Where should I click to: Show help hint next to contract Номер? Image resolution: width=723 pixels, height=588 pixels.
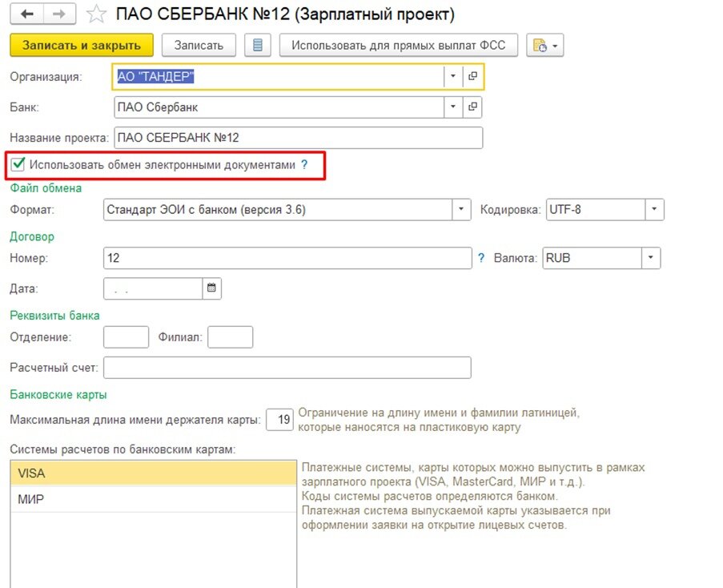coord(481,258)
